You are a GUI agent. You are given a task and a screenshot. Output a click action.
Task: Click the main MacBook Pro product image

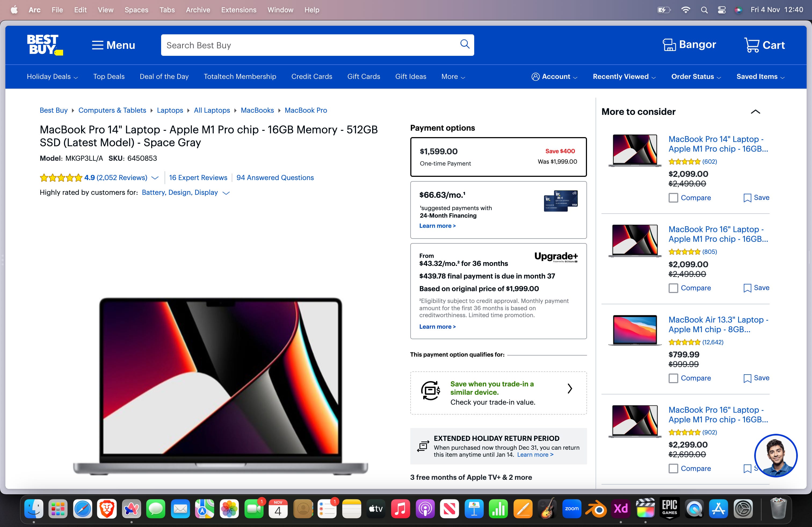220,386
